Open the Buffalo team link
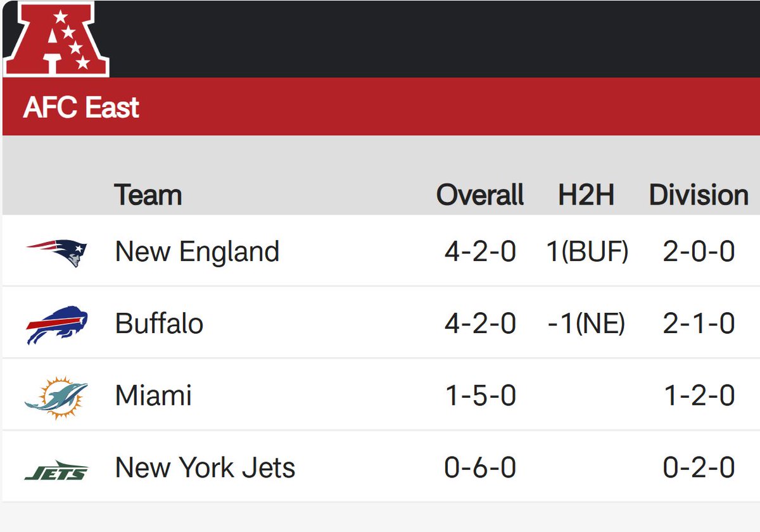 [x=159, y=324]
